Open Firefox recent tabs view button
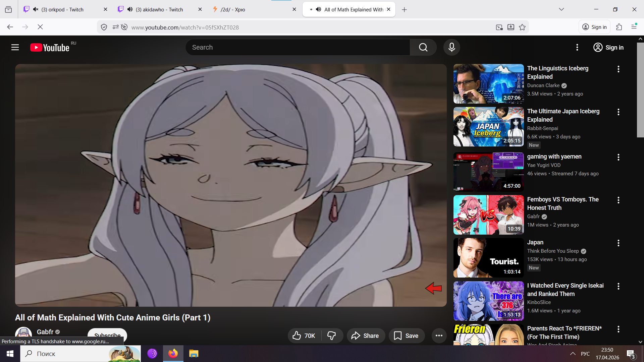Image resolution: width=644 pixels, height=362 pixels. (8, 9)
